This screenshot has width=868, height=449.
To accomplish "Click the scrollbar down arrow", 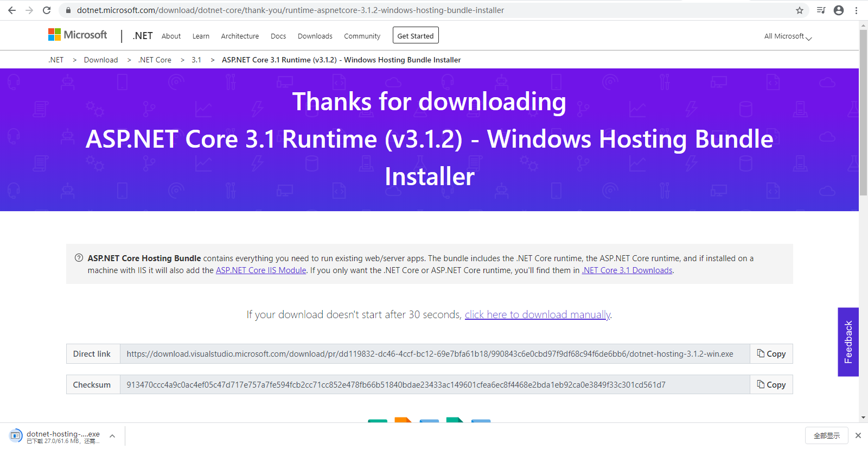I will tap(863, 418).
